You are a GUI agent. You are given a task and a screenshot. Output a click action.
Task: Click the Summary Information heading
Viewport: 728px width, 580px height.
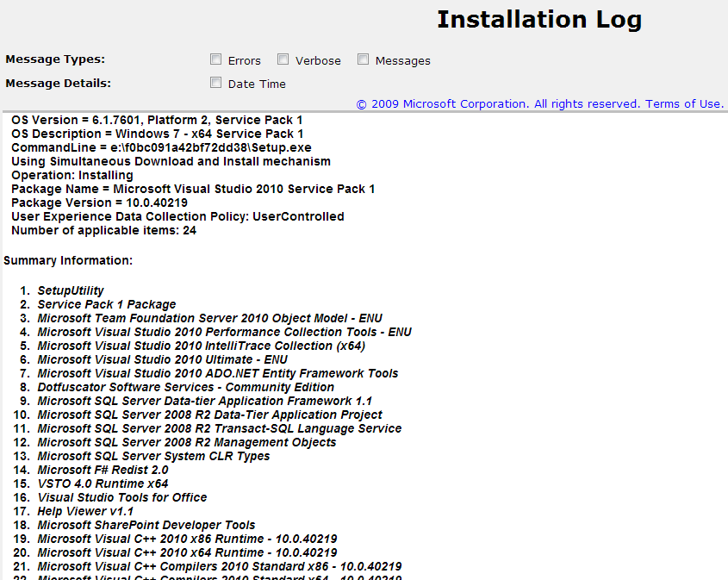(68, 260)
